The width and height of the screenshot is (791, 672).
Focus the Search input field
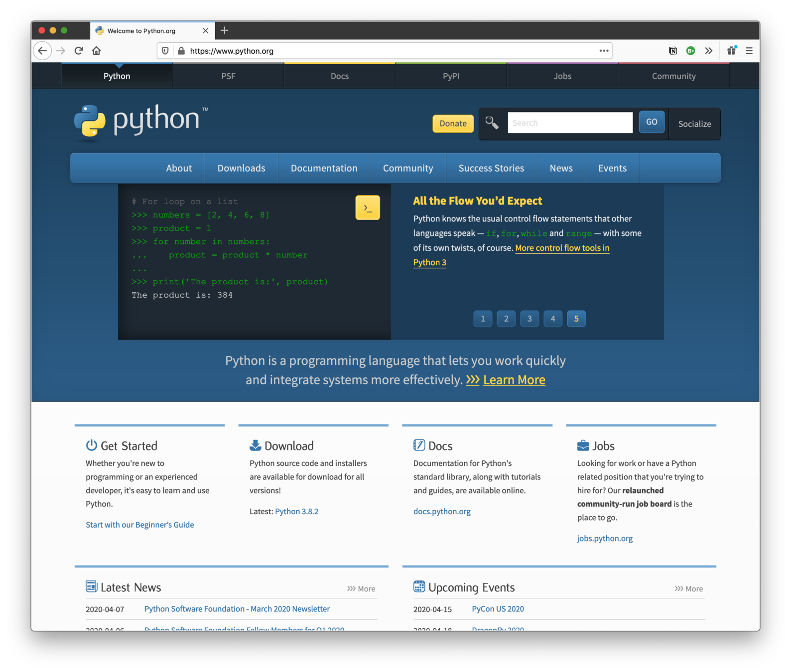click(570, 122)
